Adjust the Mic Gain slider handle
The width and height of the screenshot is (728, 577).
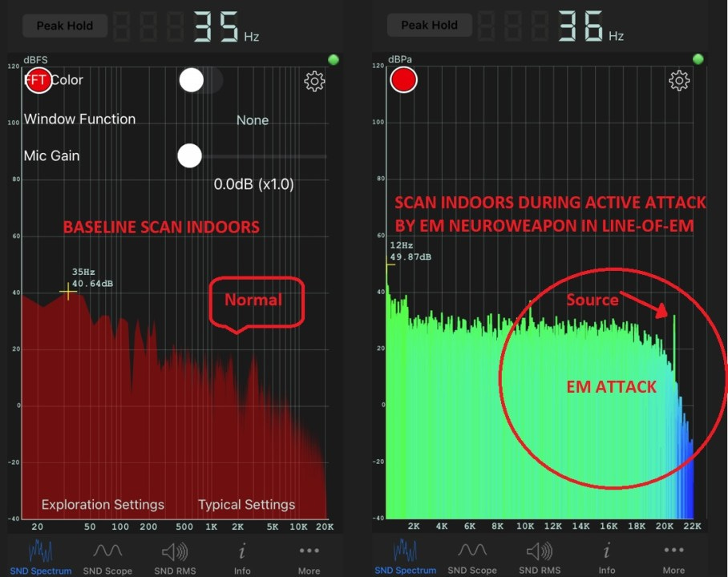(x=189, y=155)
